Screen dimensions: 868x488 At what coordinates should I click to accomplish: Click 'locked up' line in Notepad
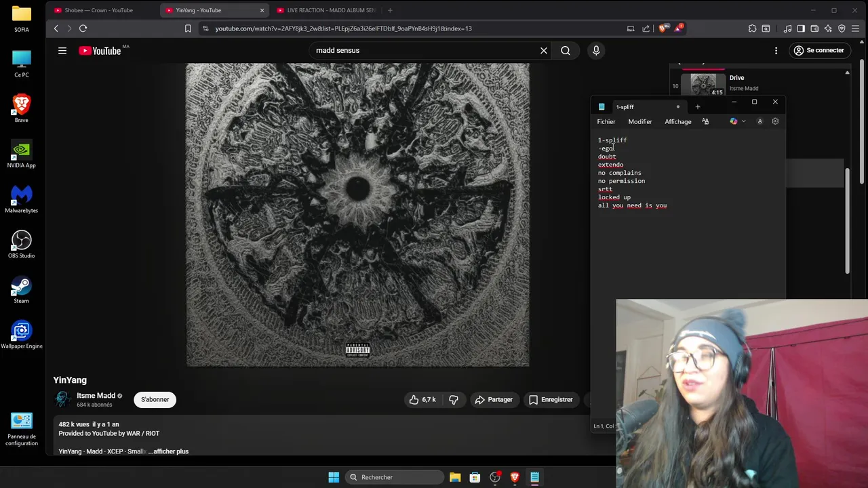pos(614,197)
